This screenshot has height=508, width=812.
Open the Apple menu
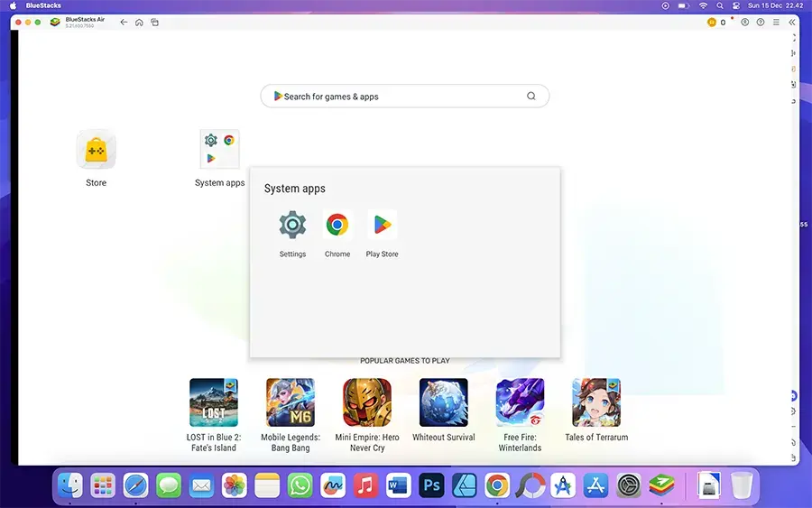point(13,5)
